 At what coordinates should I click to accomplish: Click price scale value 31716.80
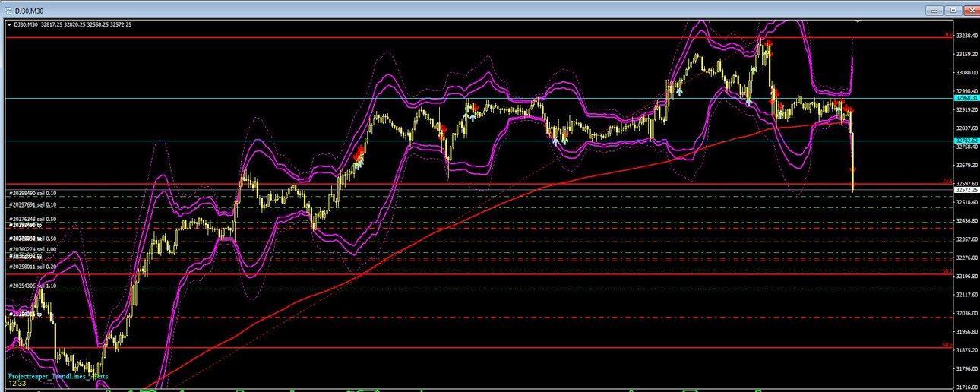point(966,387)
